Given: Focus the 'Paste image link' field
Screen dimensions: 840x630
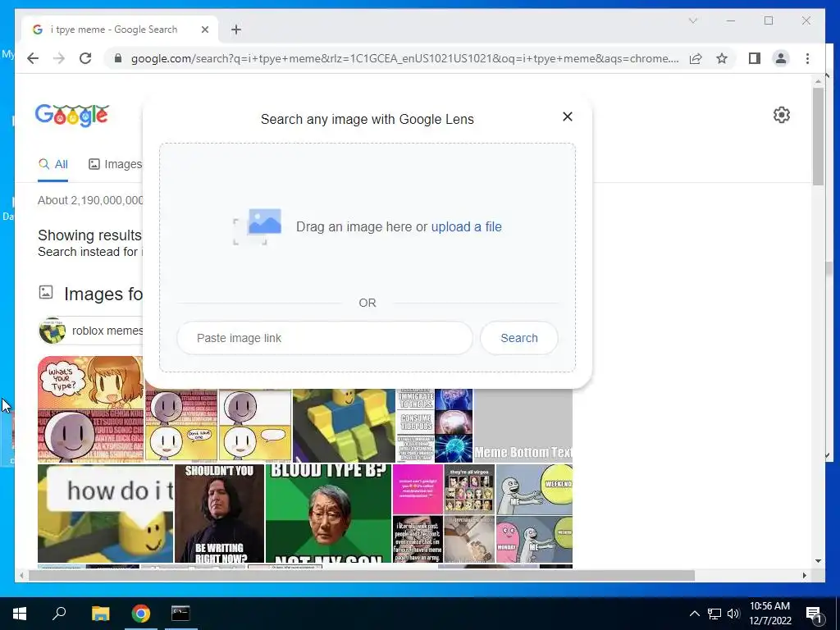Looking at the screenshot, I should [x=325, y=338].
